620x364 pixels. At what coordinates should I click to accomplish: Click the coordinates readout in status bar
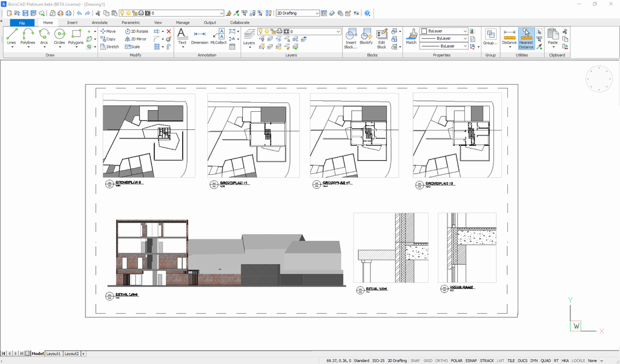338,360
